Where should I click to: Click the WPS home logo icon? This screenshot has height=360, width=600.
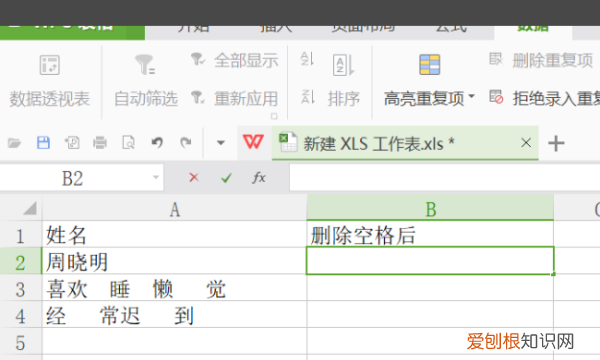coord(253,142)
